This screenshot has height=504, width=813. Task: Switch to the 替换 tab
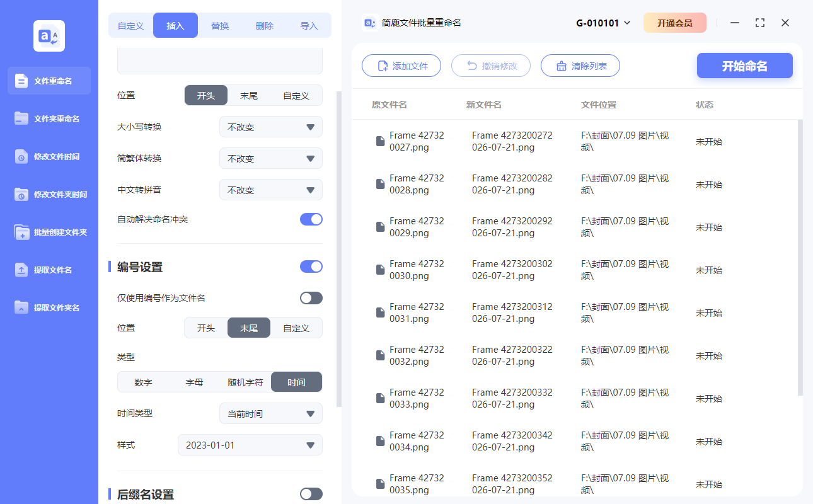220,26
